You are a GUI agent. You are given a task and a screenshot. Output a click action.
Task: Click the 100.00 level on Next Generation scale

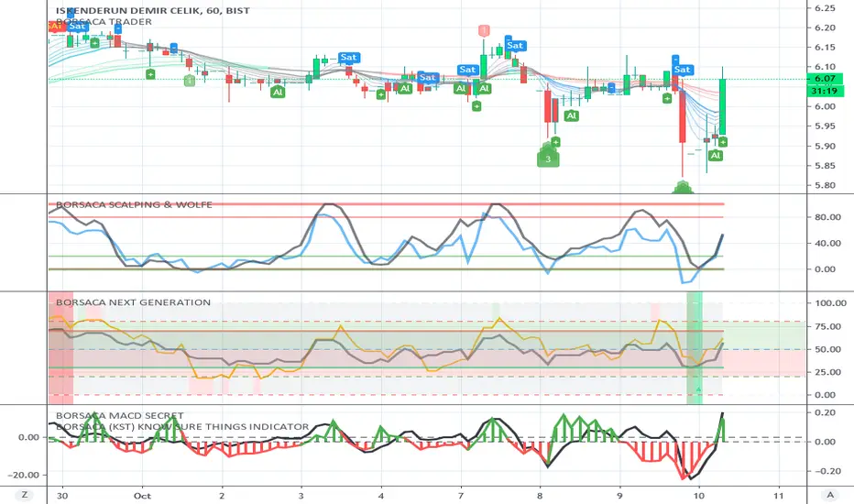830,303
